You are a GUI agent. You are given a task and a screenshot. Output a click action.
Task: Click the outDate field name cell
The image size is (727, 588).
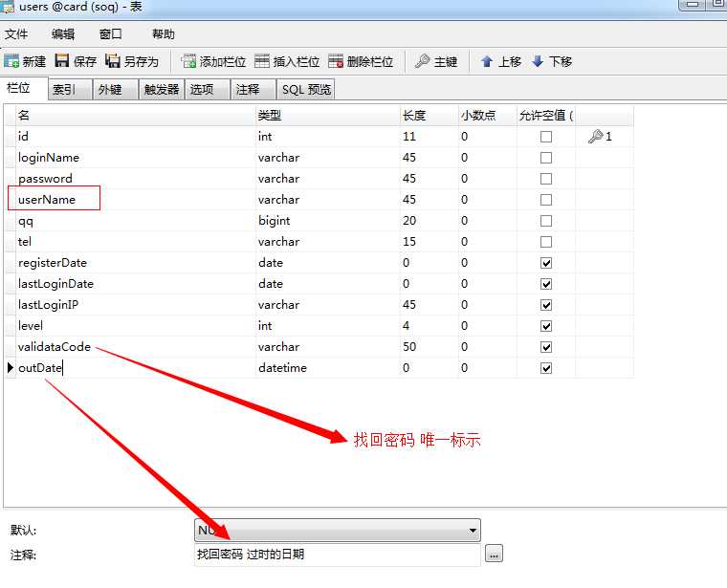[136, 368]
